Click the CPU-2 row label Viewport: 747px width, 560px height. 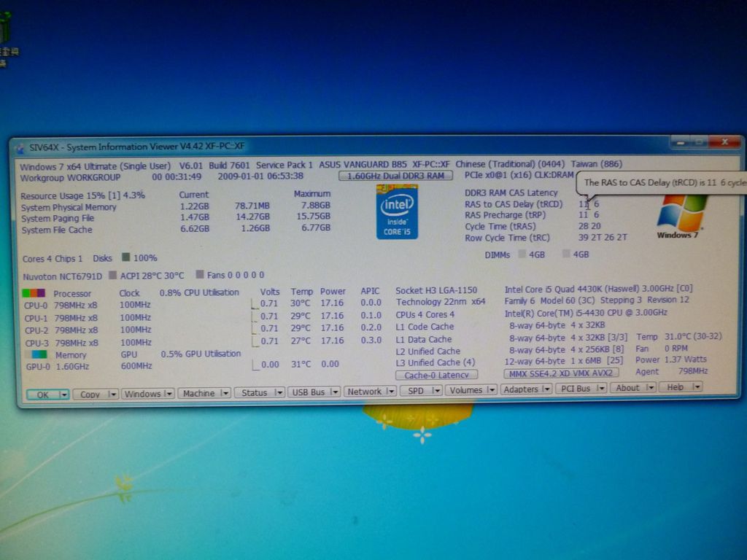[36, 330]
